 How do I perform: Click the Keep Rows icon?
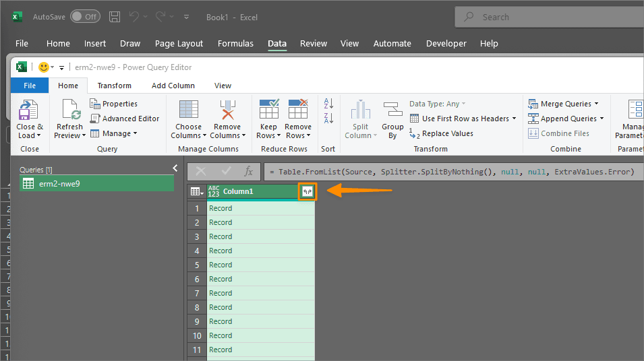(269, 108)
